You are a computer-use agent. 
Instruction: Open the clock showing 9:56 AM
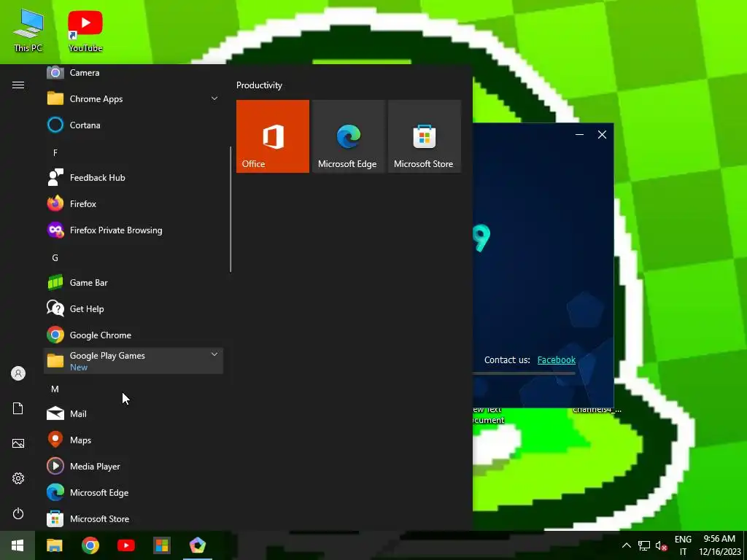[x=720, y=545]
